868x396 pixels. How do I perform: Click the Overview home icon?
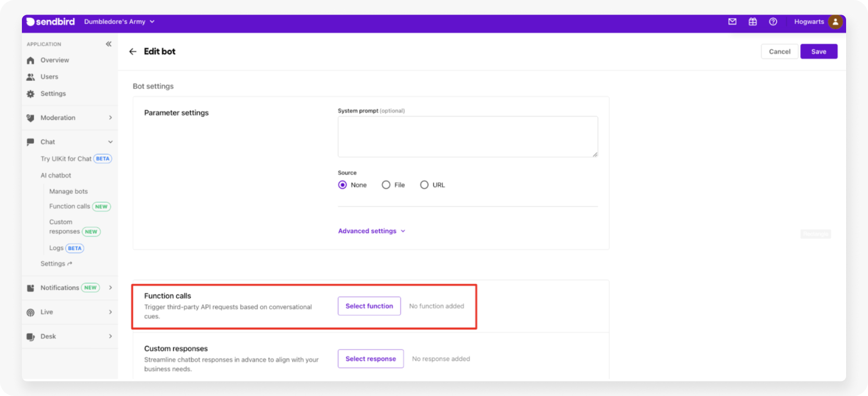coord(30,60)
